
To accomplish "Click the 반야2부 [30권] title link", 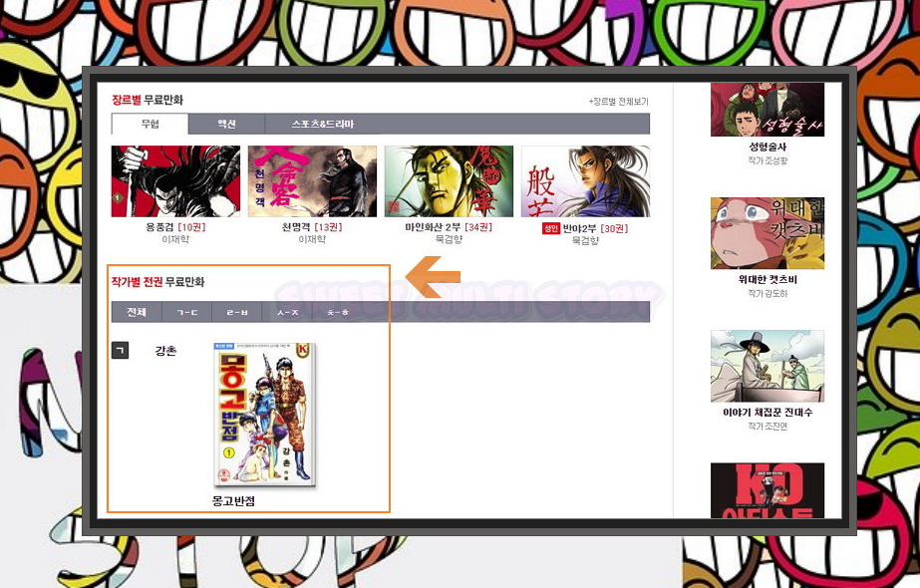I will pos(595,228).
